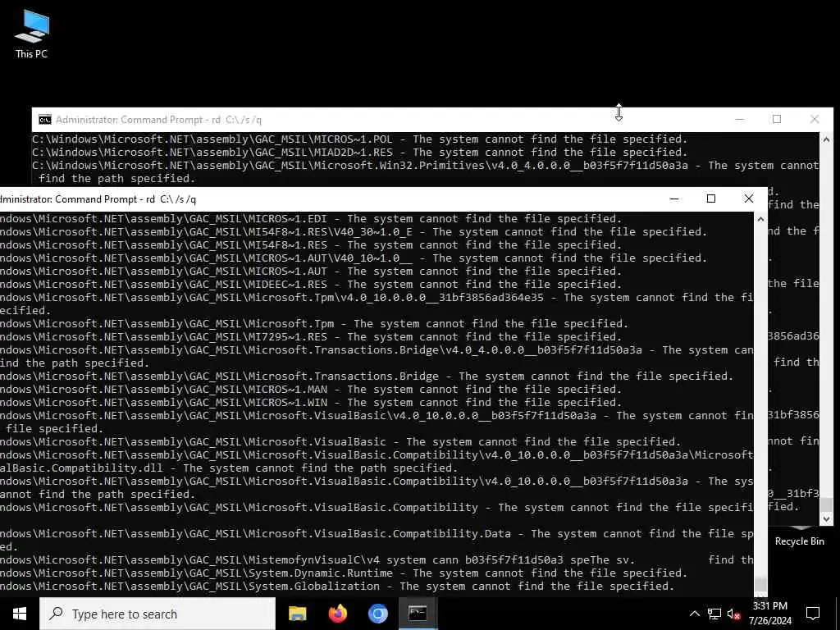Open the This PC desktop icon

tap(32, 34)
